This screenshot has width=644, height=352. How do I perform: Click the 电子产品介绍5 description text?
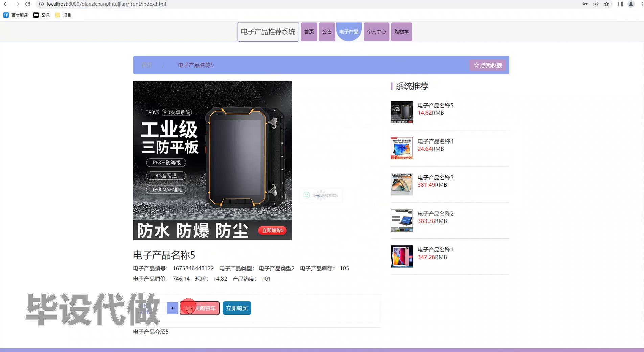[151, 332]
